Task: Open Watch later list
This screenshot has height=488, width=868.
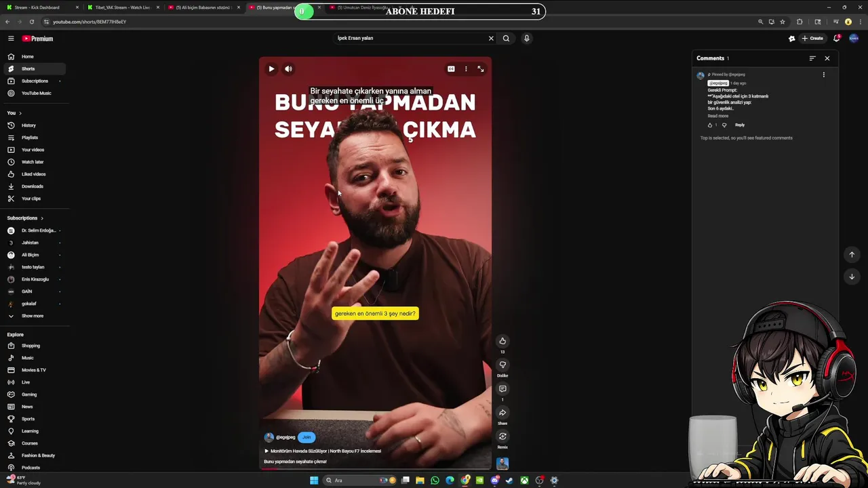Action: pyautogui.click(x=34, y=162)
